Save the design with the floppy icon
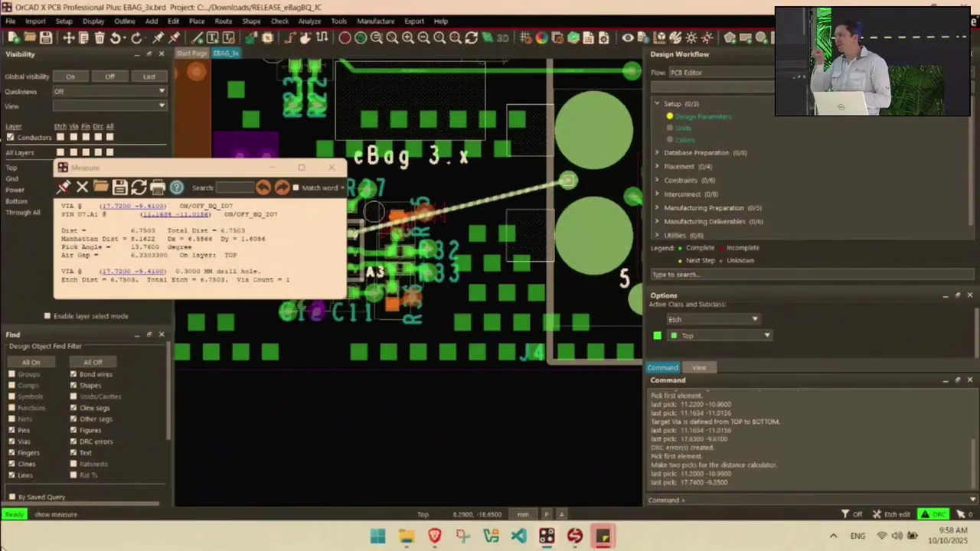980x551 pixels. (45, 37)
